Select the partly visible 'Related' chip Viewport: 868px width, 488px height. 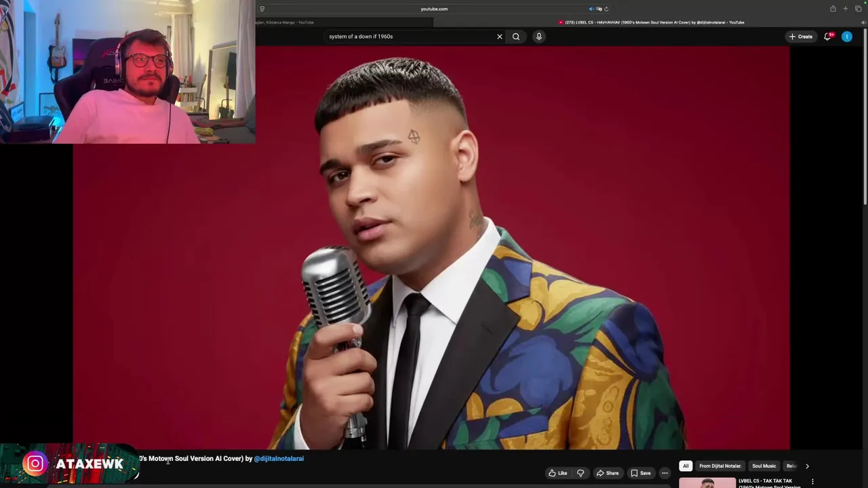point(791,466)
